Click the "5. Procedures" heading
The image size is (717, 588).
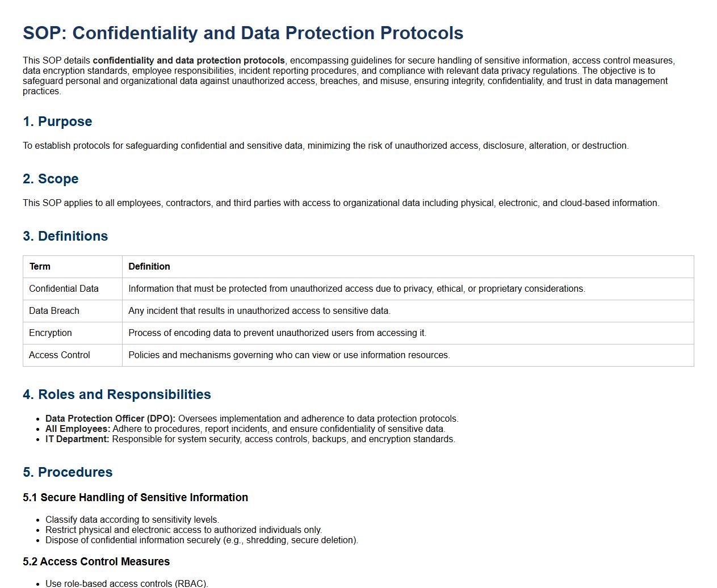pyautogui.click(x=68, y=472)
